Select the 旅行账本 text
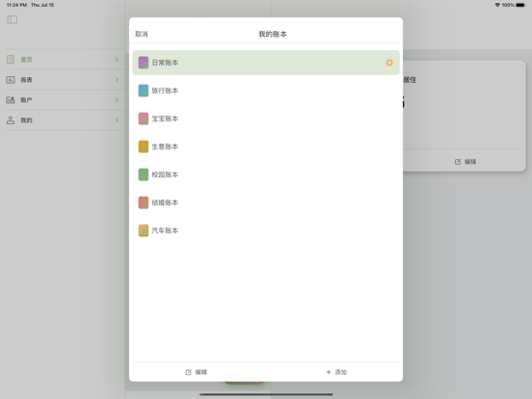 coord(165,91)
